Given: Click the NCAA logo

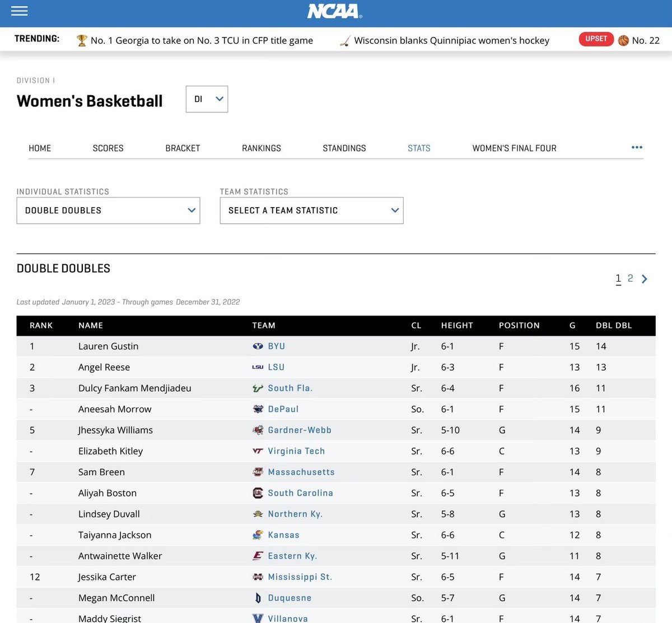Looking at the screenshot, I should (x=334, y=11).
